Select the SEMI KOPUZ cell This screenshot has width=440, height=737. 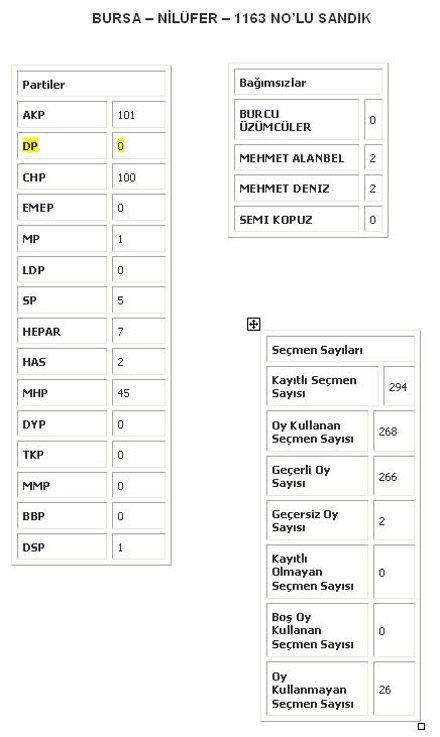297,219
